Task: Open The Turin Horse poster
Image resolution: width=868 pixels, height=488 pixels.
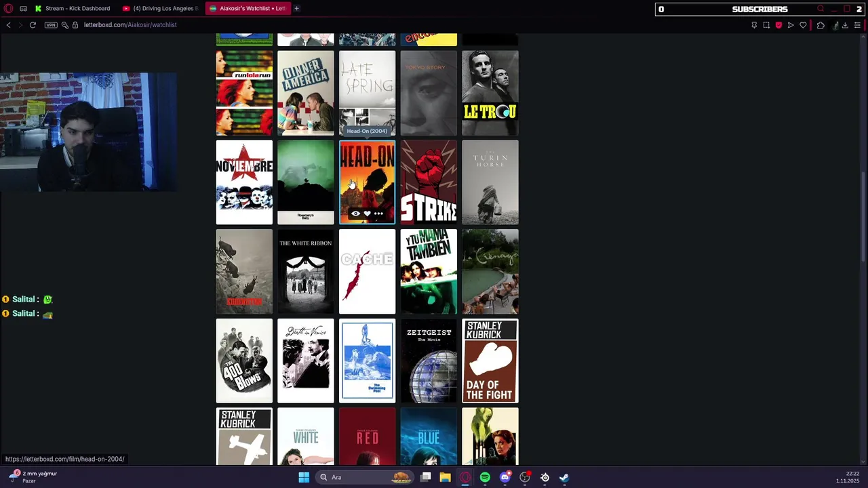Action: point(490,182)
